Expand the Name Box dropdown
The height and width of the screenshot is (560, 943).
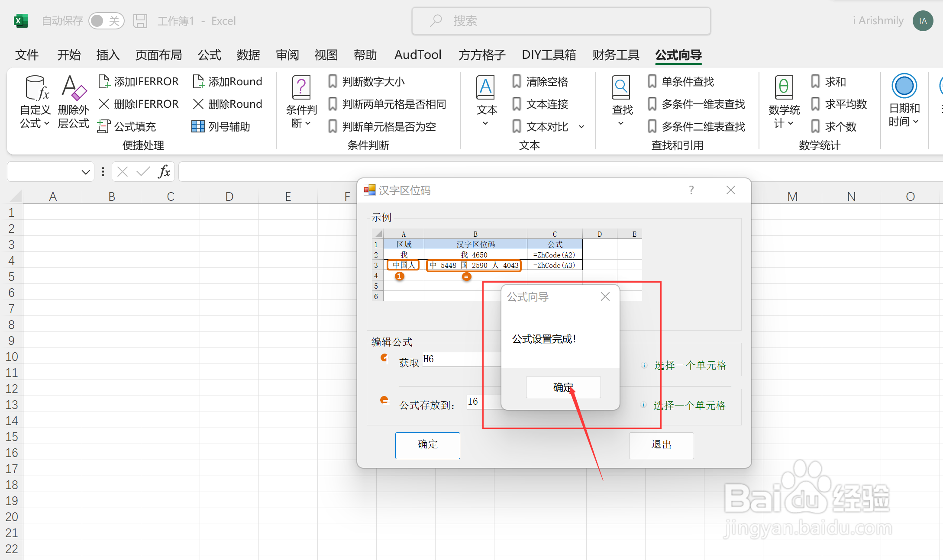[85, 171]
